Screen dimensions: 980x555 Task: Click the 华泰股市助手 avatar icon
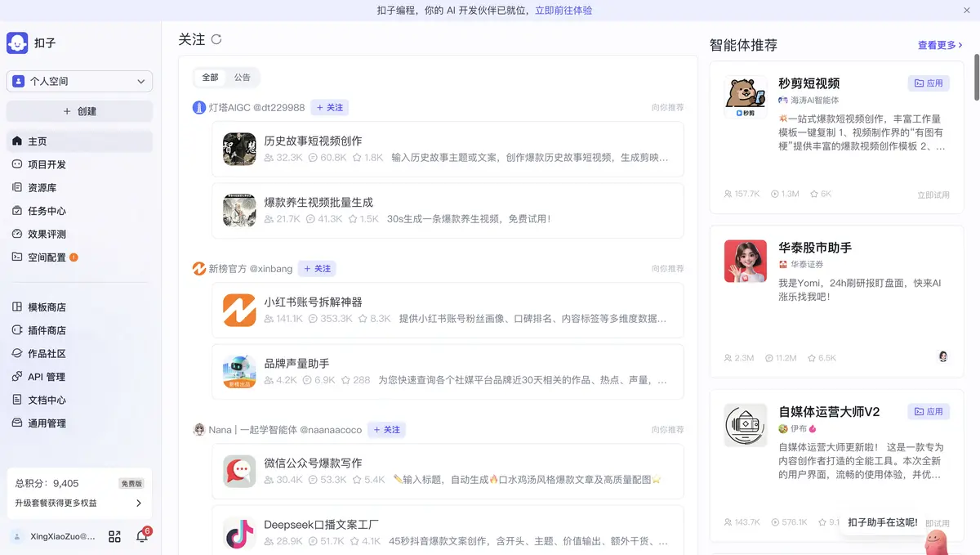click(746, 262)
